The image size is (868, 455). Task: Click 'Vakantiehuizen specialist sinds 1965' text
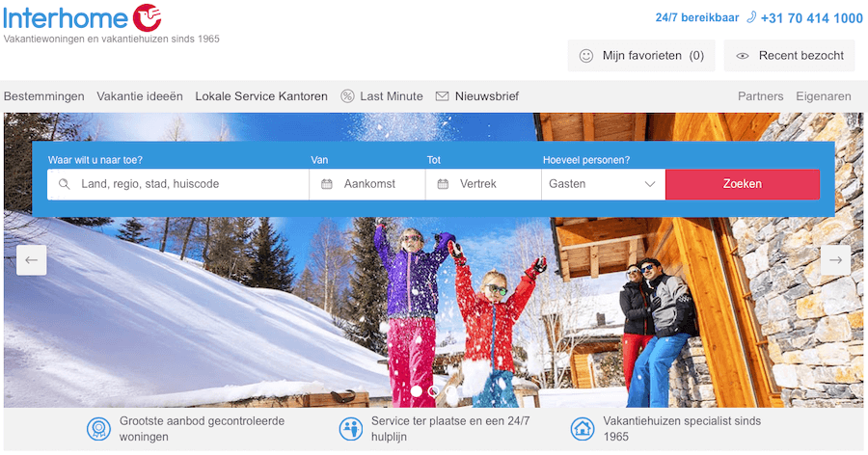(682, 428)
